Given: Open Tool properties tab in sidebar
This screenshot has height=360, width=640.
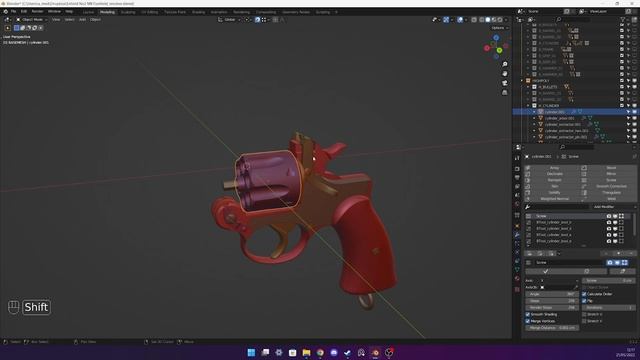Looking at the screenshot, I should click(517, 158).
